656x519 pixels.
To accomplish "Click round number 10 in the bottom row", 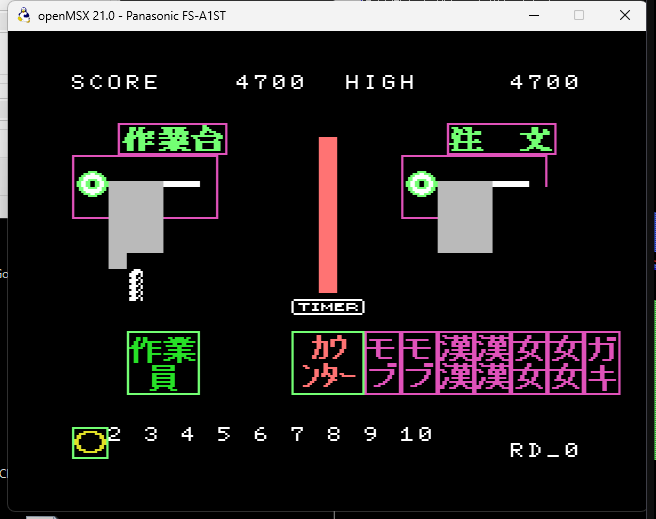I will pos(417,434).
